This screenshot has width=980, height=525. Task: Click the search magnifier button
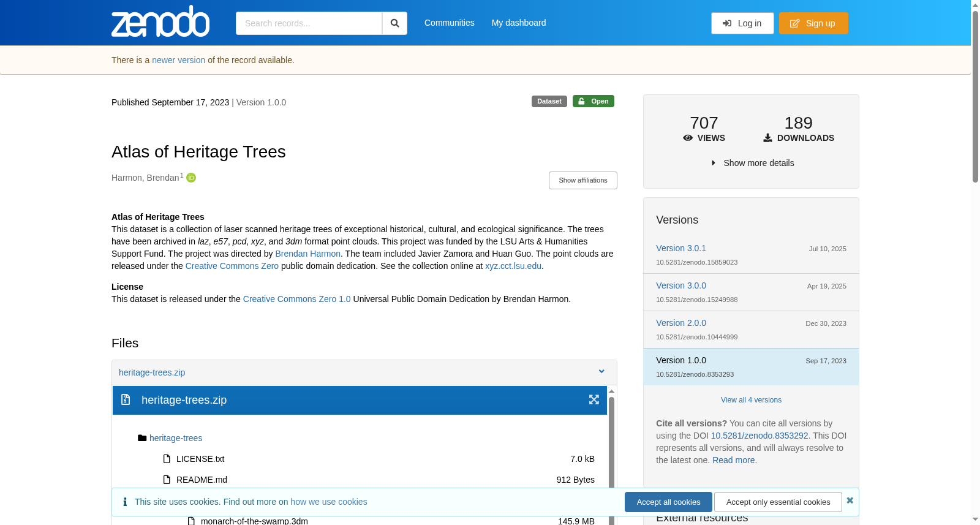pos(394,23)
